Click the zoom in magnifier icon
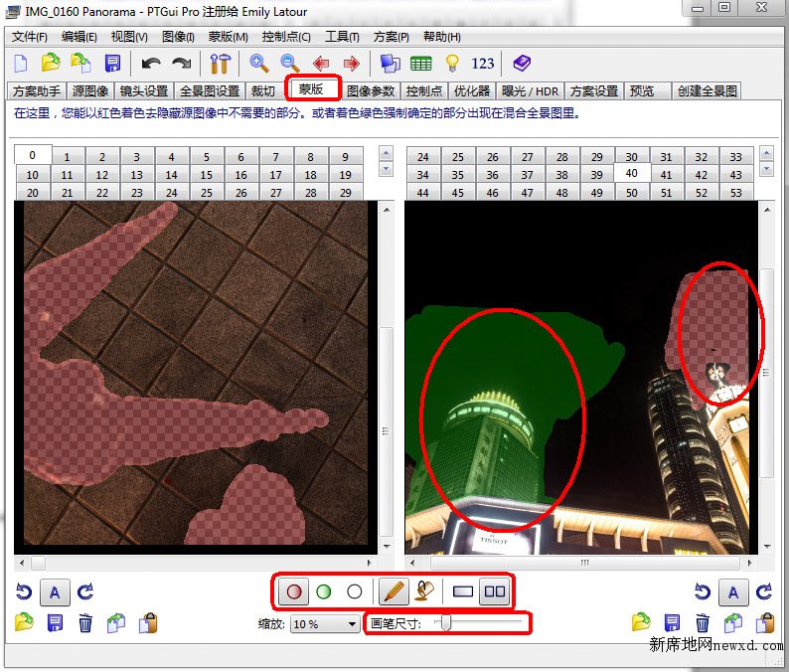The height and width of the screenshot is (672, 789). click(x=258, y=64)
